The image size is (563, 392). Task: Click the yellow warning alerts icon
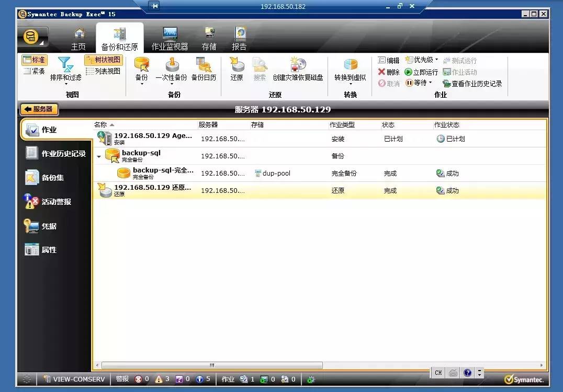coord(159,379)
